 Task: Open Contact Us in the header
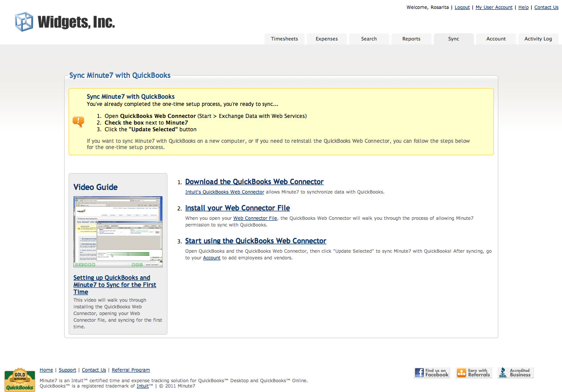(546, 8)
